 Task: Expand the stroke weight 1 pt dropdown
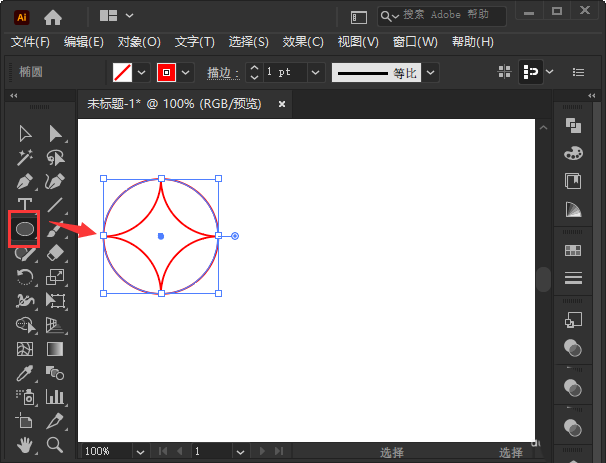coord(315,72)
